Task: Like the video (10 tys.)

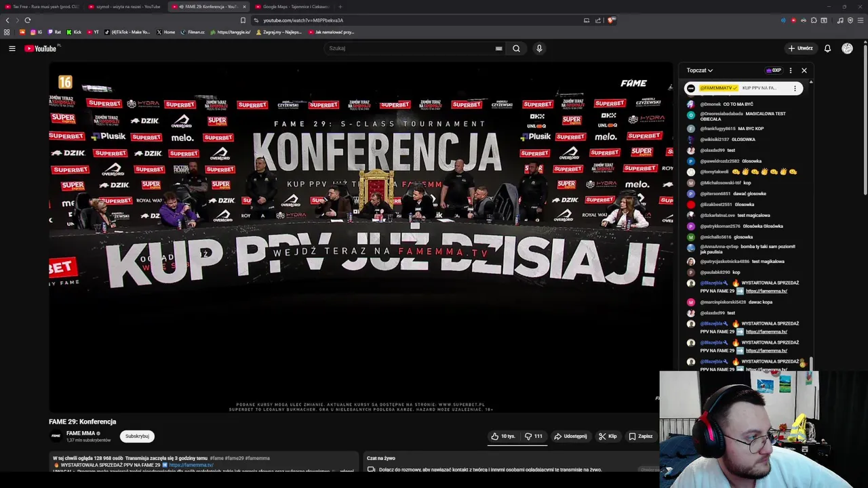Action: click(x=503, y=436)
